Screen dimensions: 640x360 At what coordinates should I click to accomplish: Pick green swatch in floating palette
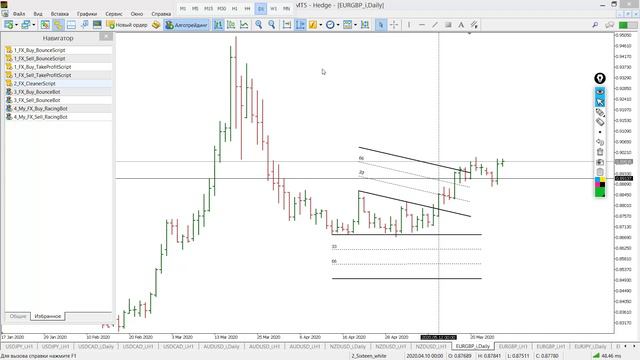tap(600, 192)
